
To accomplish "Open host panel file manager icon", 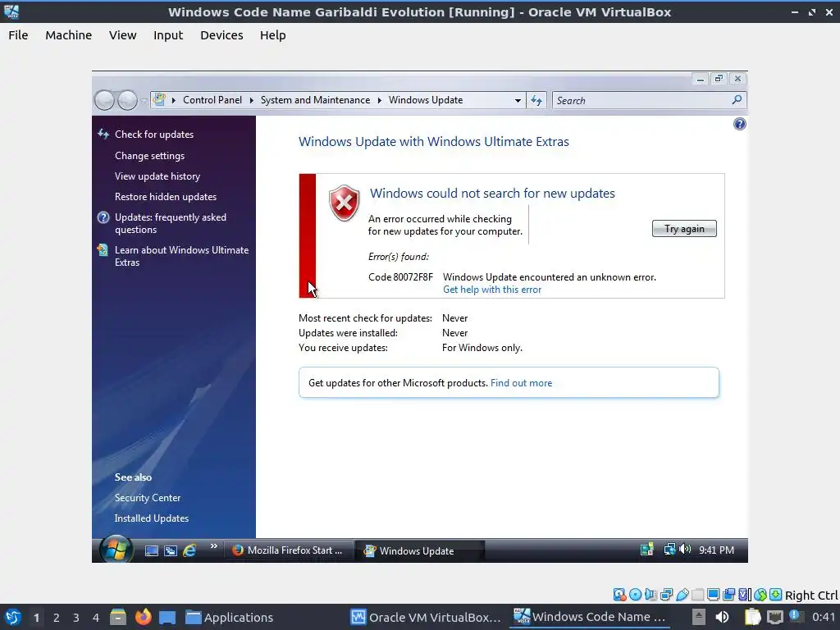I will tap(118, 617).
